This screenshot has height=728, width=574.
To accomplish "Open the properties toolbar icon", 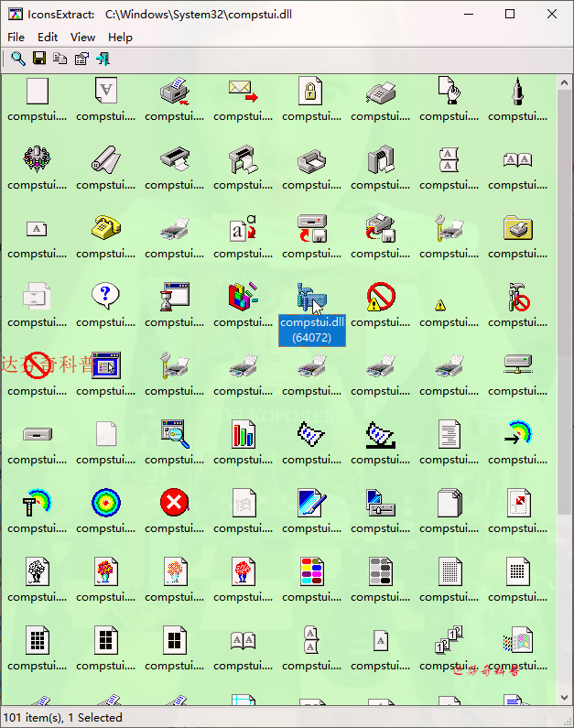I will 81,59.
